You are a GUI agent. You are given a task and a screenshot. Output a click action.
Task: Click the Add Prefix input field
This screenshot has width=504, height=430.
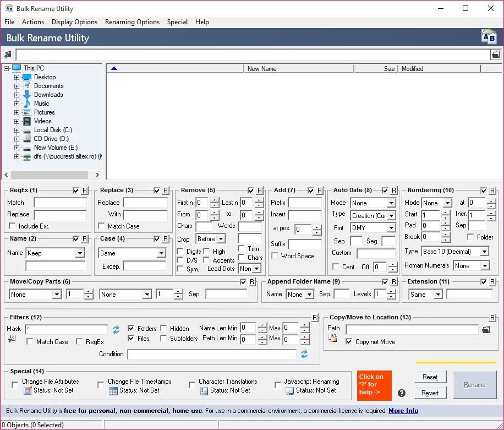point(305,203)
